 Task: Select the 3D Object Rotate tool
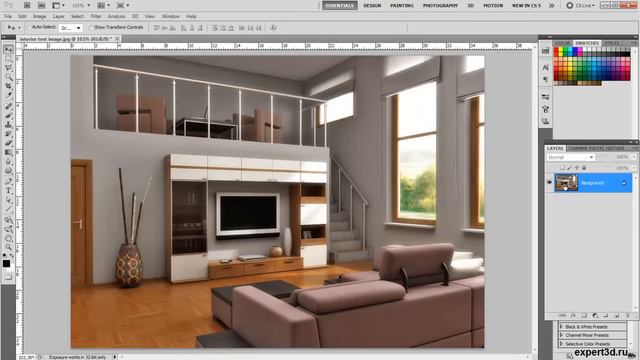tap(8, 220)
